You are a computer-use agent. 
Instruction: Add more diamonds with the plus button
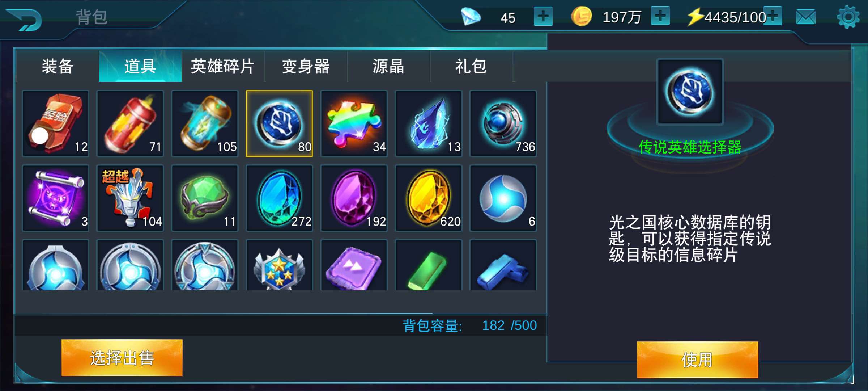[543, 16]
